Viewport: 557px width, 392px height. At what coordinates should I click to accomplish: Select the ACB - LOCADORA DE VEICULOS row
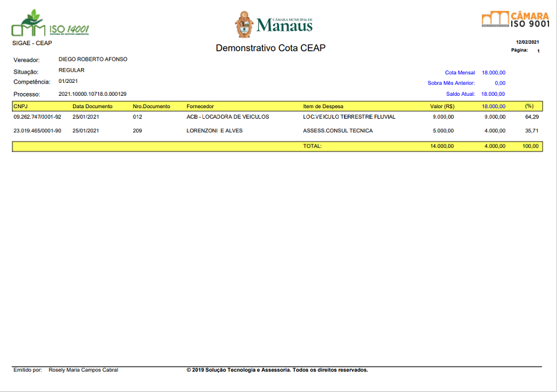pos(228,116)
